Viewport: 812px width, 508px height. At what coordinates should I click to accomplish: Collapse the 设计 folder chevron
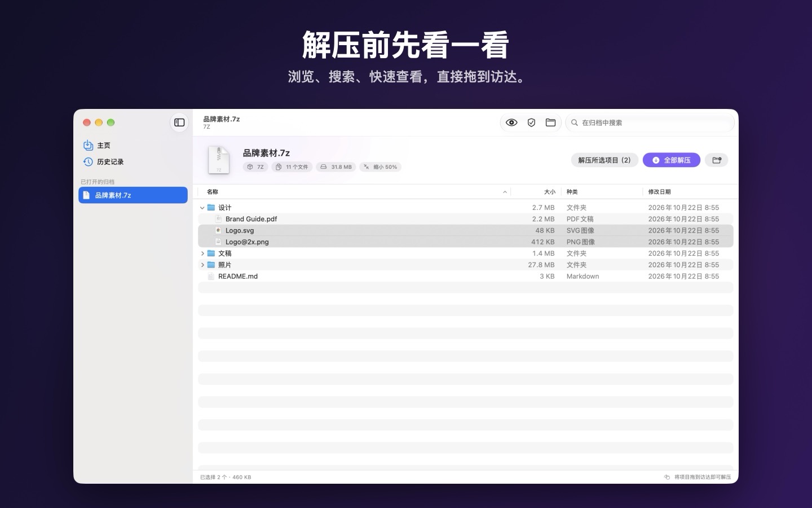(x=202, y=208)
